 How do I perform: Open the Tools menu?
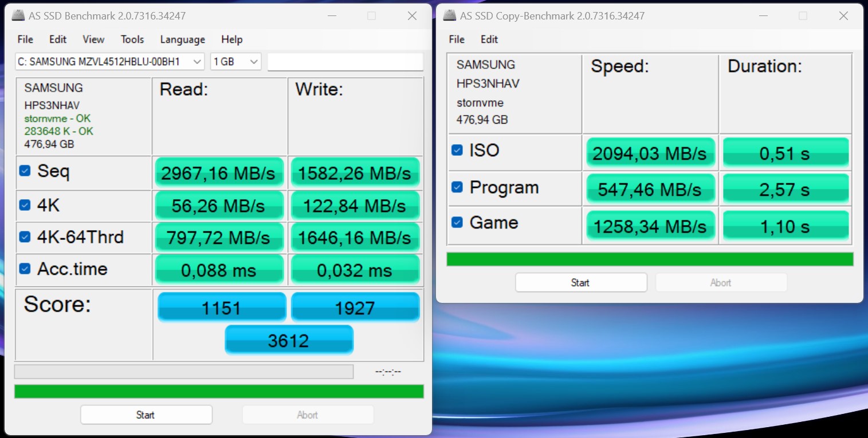132,40
